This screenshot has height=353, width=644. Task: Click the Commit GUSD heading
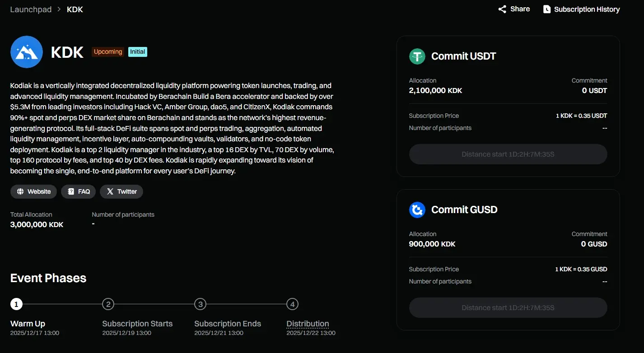point(464,209)
